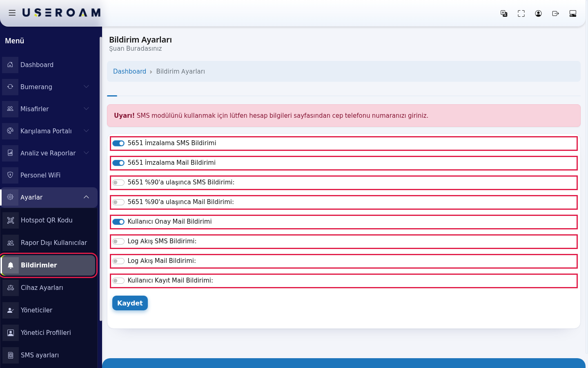Follow the Dashboard breadcrumb link
588x368 pixels.
point(129,71)
